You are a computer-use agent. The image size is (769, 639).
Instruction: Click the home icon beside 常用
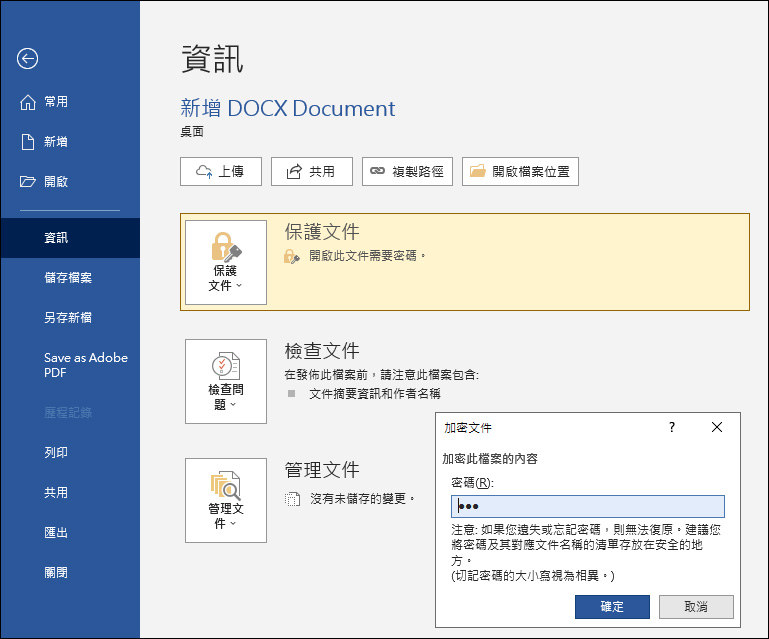point(28,102)
